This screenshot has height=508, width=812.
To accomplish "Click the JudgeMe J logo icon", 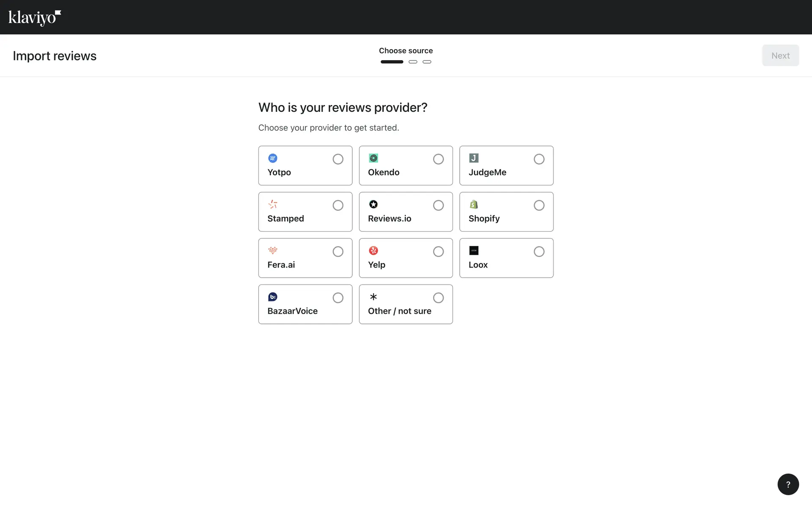I will tap(474, 158).
